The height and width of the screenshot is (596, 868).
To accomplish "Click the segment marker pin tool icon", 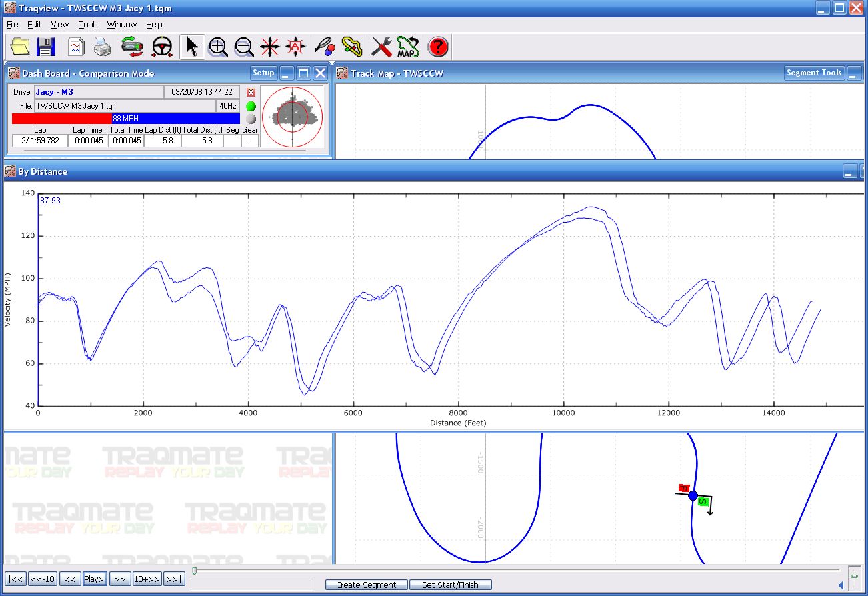I will tap(325, 47).
